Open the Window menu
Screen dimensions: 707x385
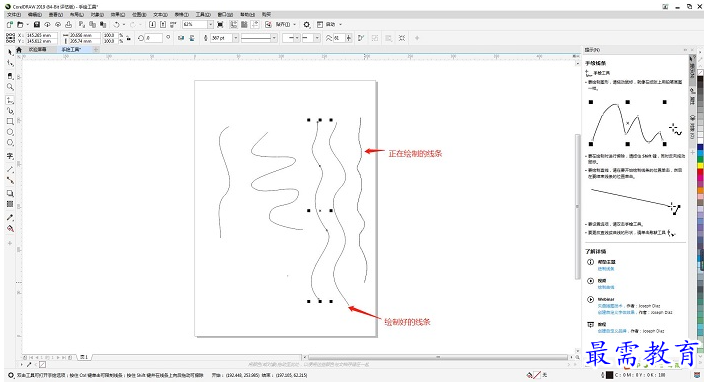(225, 14)
